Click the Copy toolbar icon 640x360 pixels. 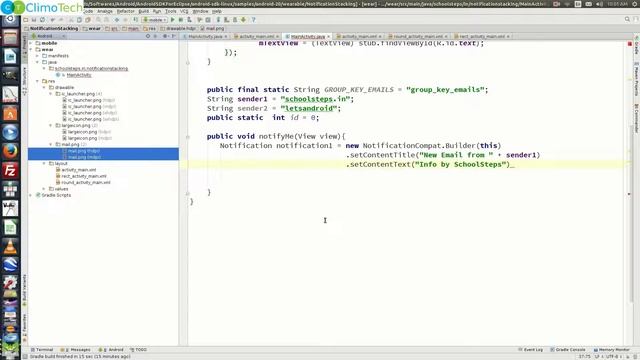click(x=79, y=20)
